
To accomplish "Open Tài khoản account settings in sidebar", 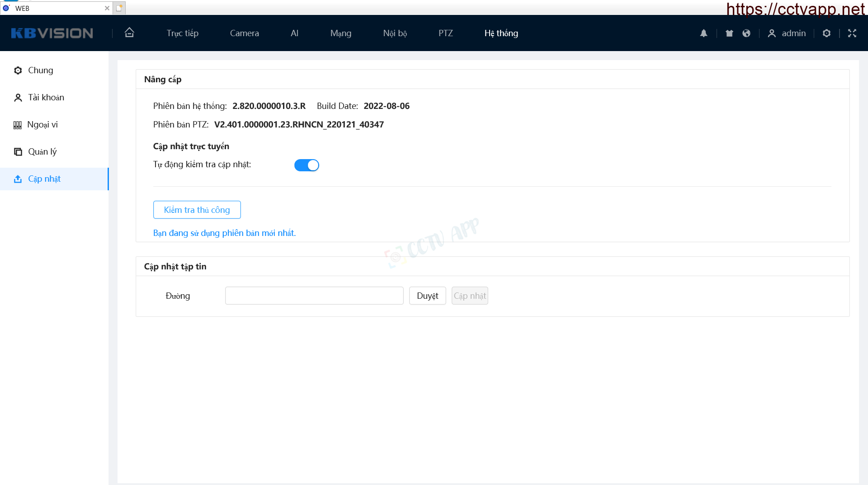I will tap(46, 97).
